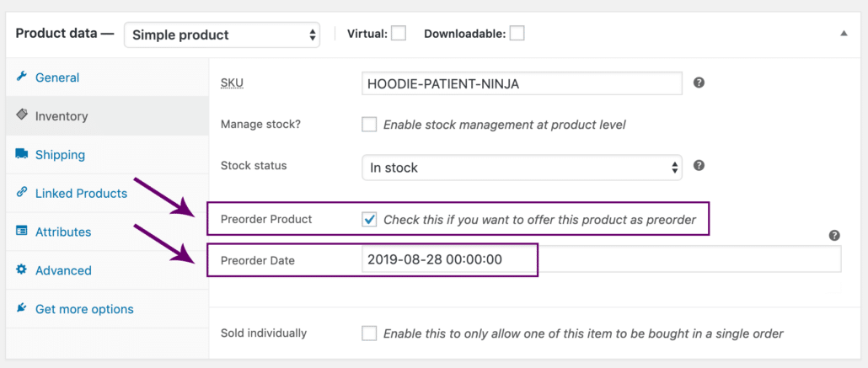
Task: Click the help icon above Preorder Date field
Action: pos(835,236)
